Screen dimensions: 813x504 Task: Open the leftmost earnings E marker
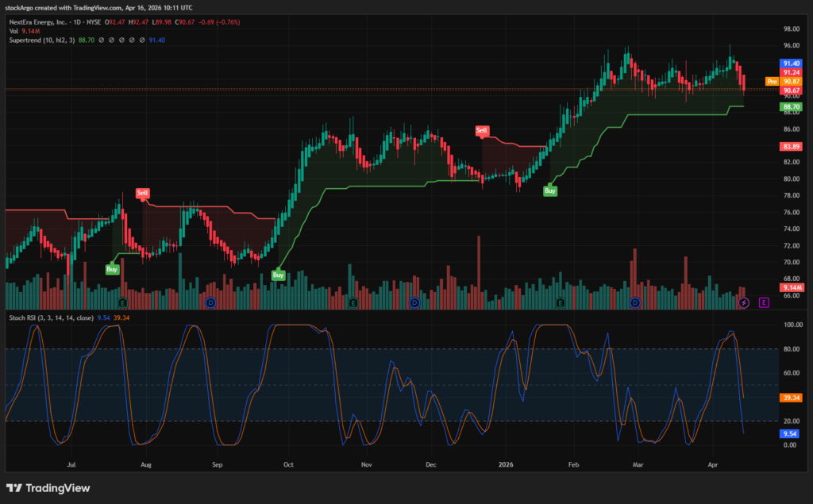tap(122, 302)
